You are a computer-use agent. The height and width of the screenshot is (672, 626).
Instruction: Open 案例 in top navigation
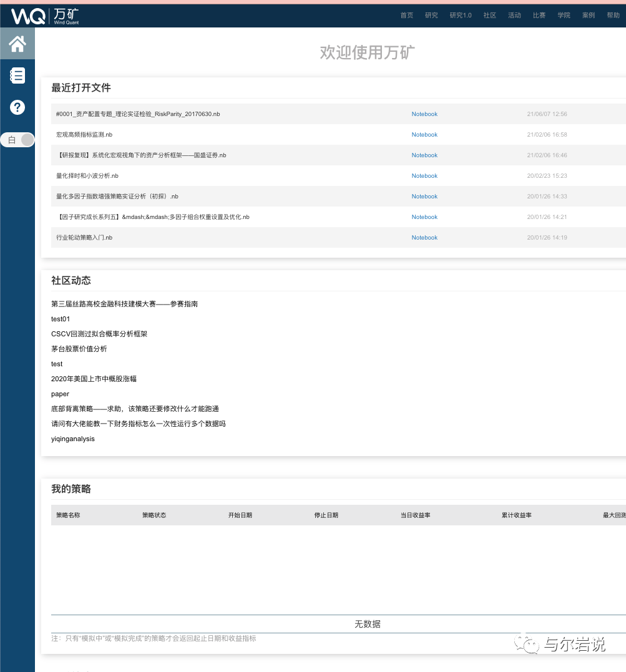pos(589,16)
